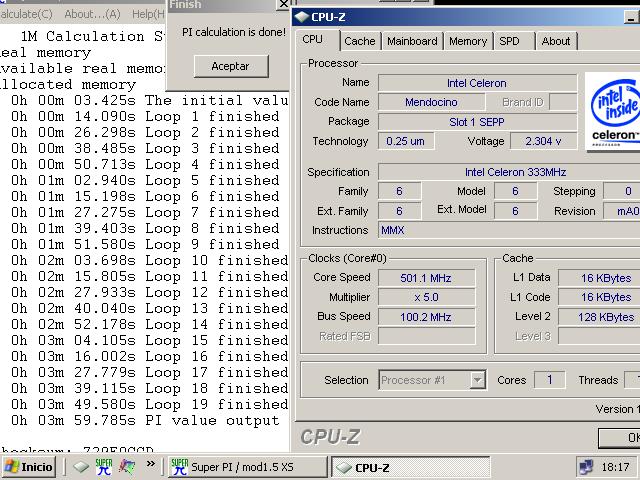
Task: Activate the CPU-Z taskbar button
Action: 411,467
